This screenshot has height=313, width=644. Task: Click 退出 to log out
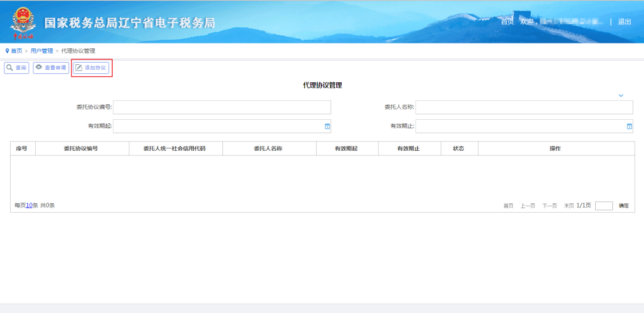pos(624,22)
